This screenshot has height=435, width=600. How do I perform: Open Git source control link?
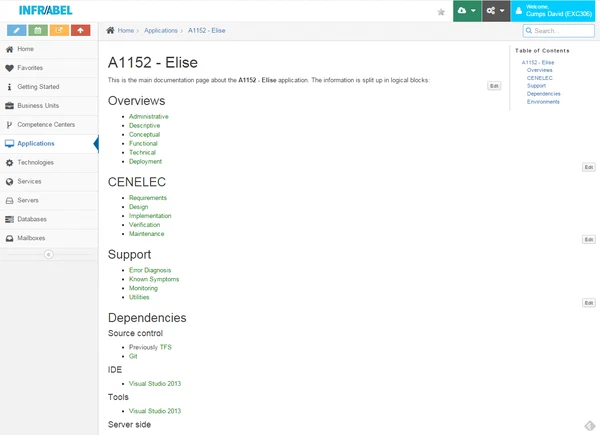pos(133,356)
